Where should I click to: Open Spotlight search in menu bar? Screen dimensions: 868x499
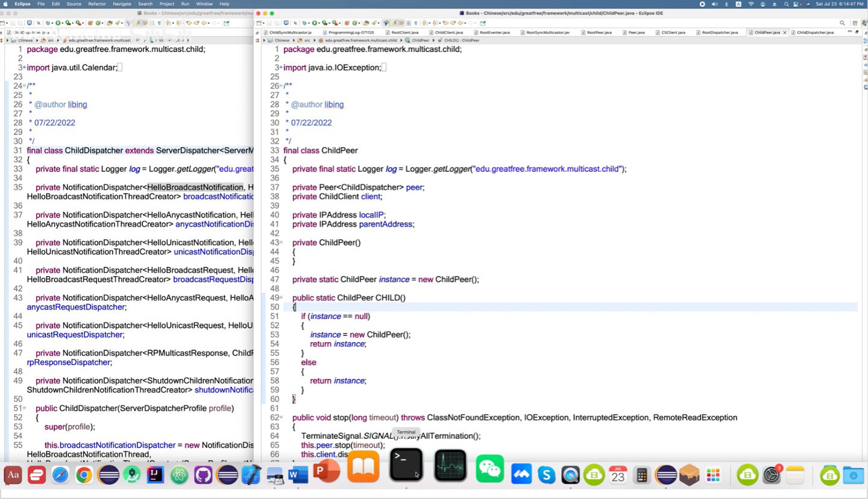(x=787, y=4)
